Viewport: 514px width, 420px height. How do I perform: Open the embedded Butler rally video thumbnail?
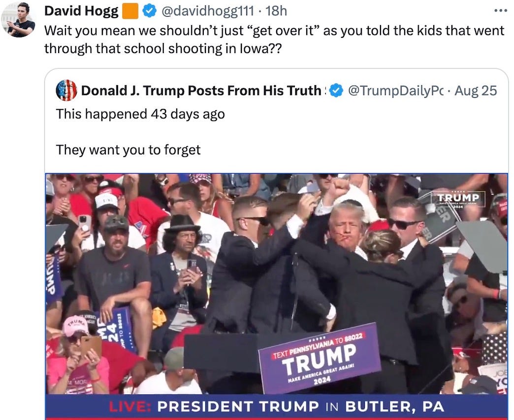(277, 296)
